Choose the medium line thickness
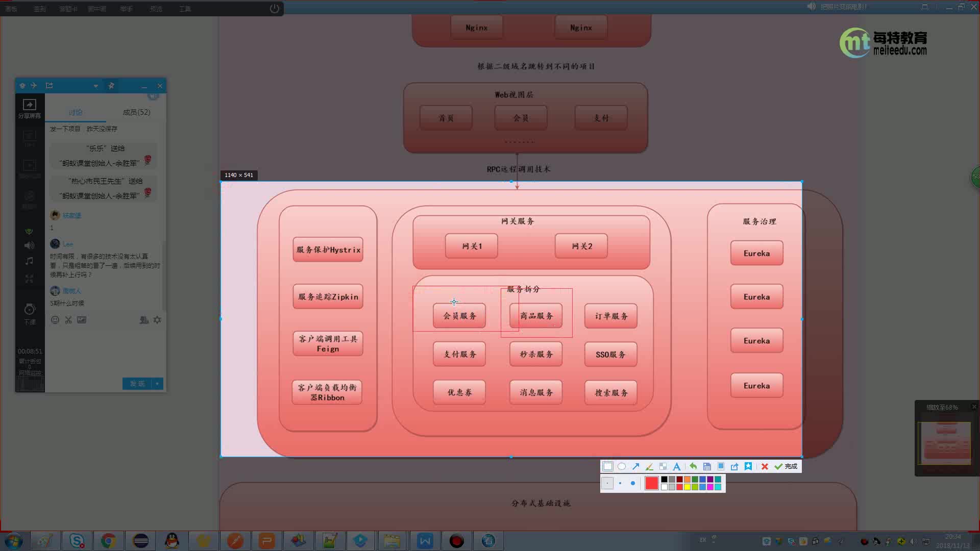 point(620,483)
